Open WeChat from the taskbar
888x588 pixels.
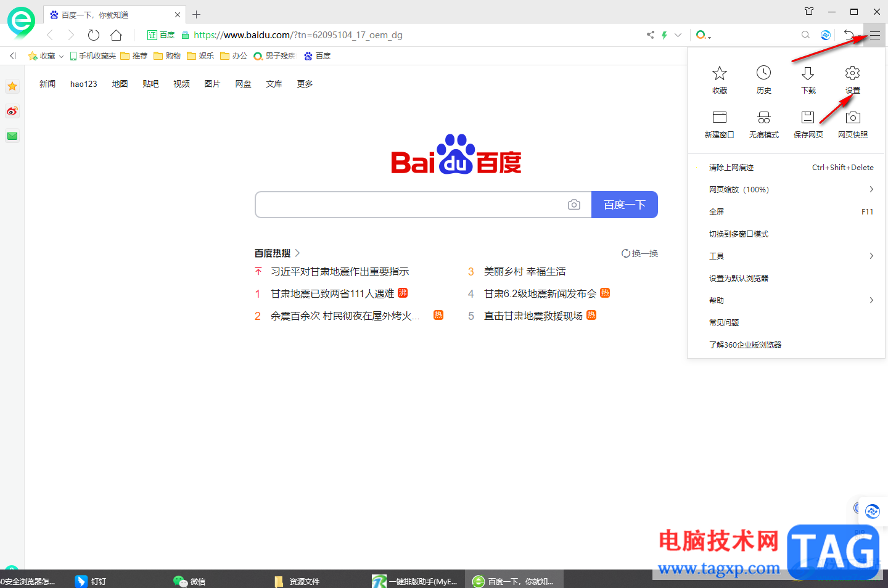[189, 581]
